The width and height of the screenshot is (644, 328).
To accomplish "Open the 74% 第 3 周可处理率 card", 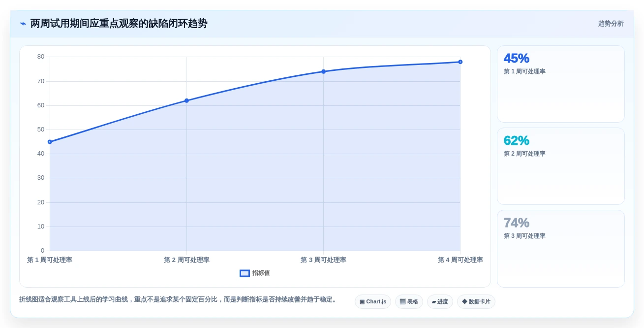I will (x=561, y=249).
